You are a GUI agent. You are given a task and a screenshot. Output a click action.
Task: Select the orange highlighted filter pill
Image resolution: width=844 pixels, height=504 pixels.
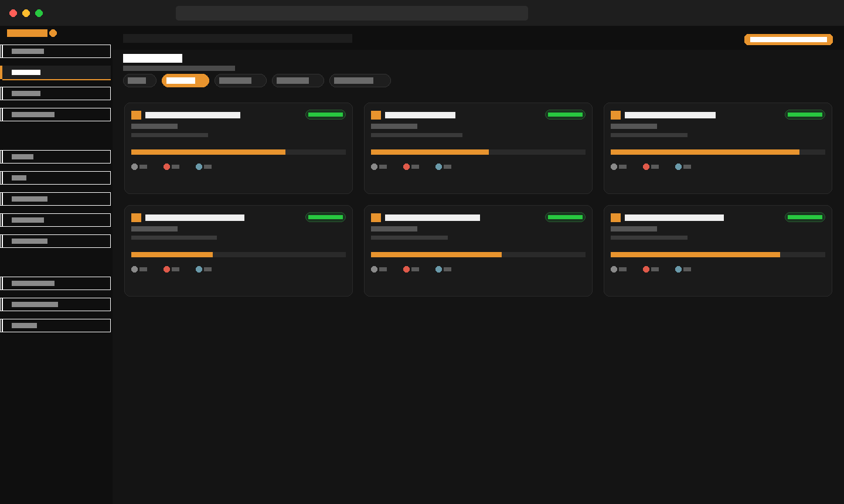tap(185, 80)
